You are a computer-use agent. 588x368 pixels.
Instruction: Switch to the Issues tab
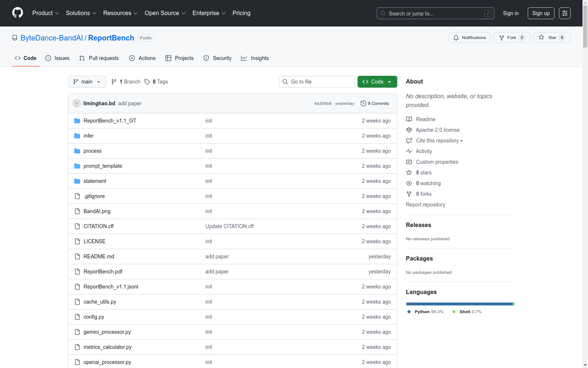(57, 58)
